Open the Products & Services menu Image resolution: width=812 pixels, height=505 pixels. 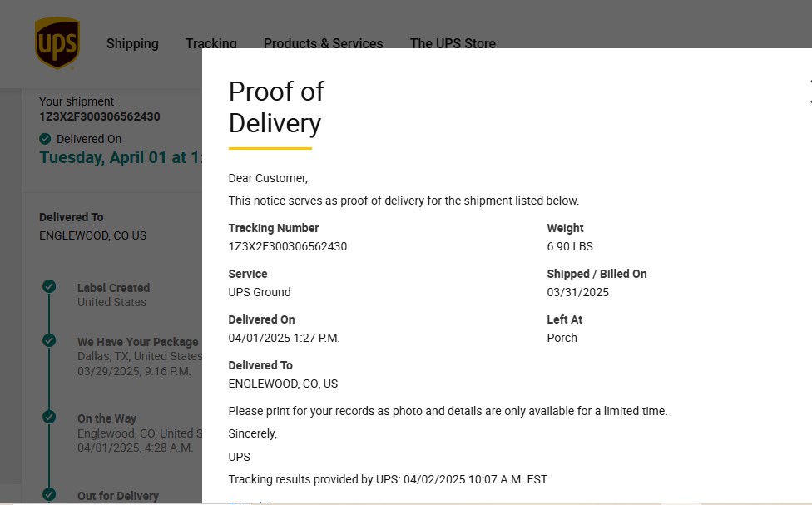323,44
